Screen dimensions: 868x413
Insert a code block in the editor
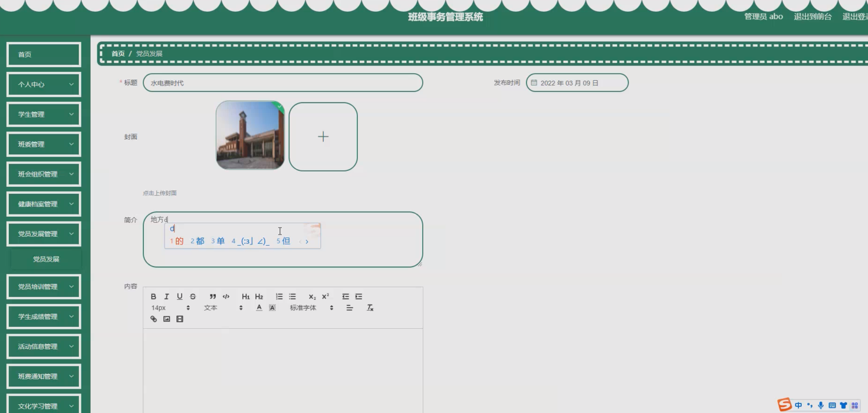click(226, 296)
